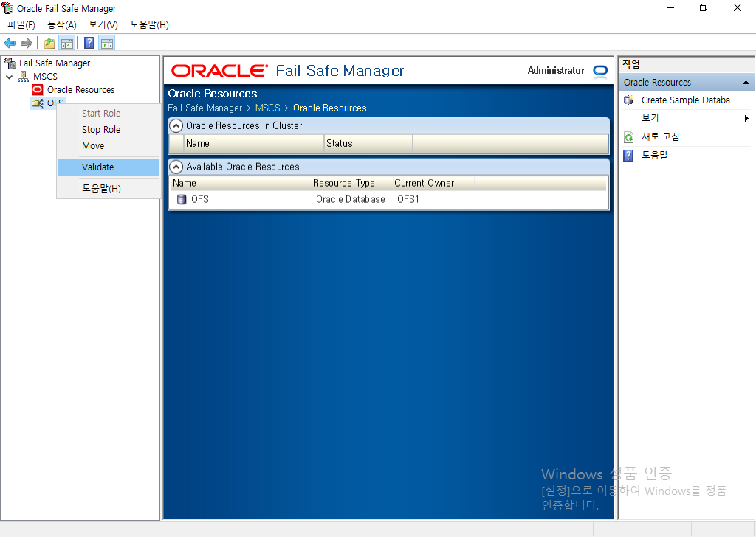This screenshot has width=756, height=537.
Task: Click the Oracle Database resource type cell
Action: point(351,199)
